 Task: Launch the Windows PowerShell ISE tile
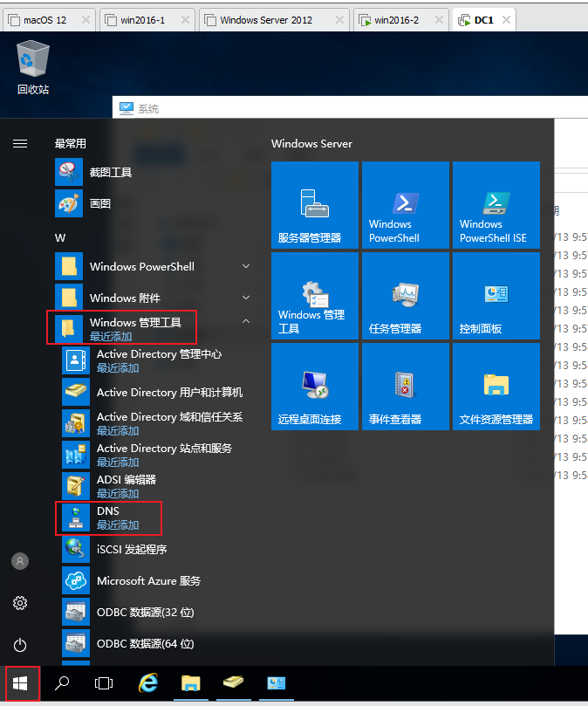click(x=496, y=205)
